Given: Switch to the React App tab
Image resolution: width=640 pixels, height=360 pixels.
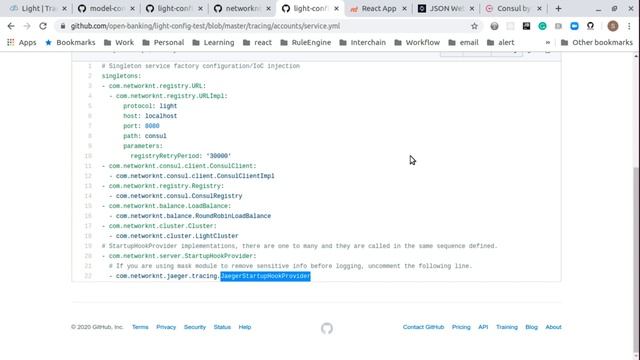Looking at the screenshot, I should coord(378,9).
